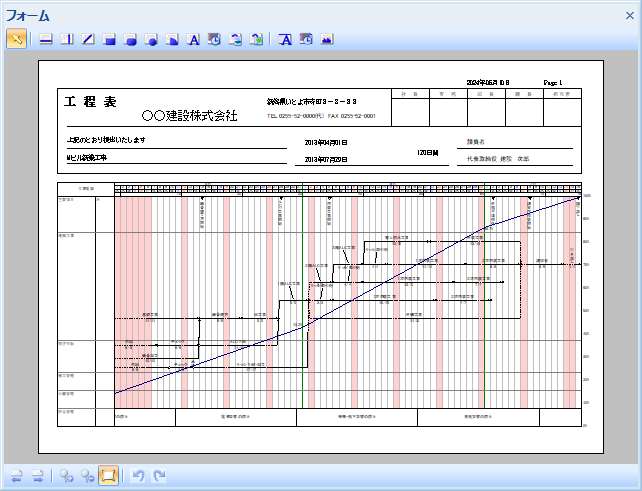The width and height of the screenshot is (642, 491).
Task: Click the company address line above TEL
Action: click(312, 101)
